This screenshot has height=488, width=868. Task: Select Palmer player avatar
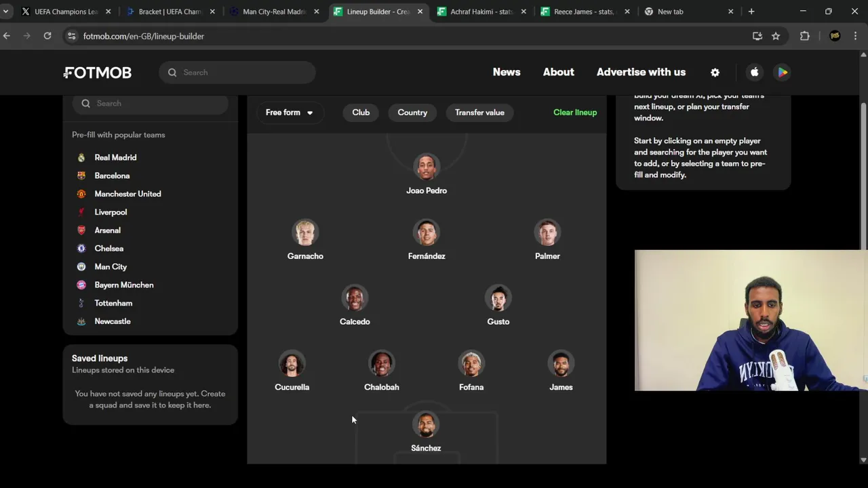(x=547, y=232)
